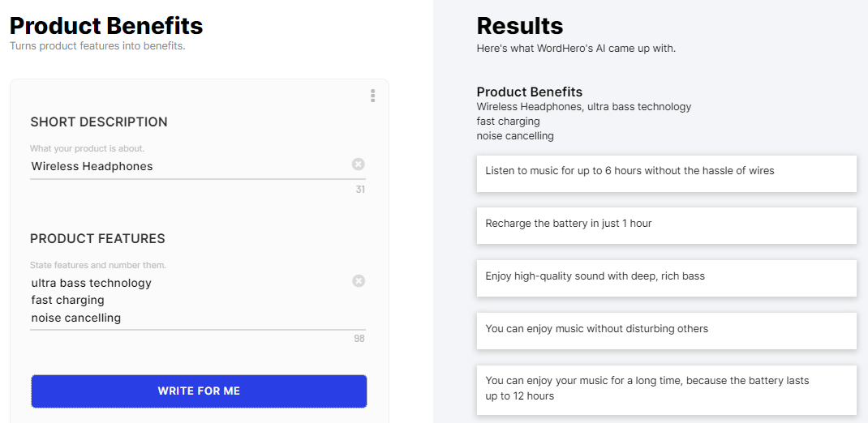
Task: Open the three-dot options menu
Action: (372, 96)
